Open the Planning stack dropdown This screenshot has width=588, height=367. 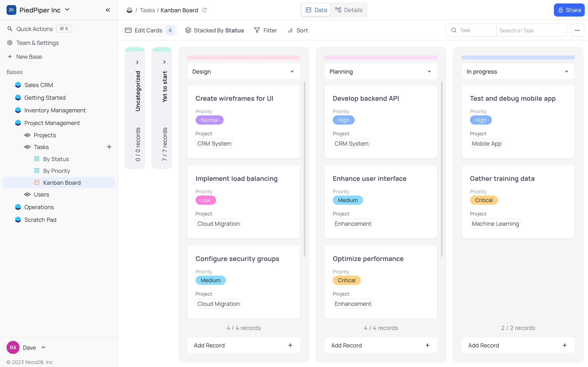429,71
